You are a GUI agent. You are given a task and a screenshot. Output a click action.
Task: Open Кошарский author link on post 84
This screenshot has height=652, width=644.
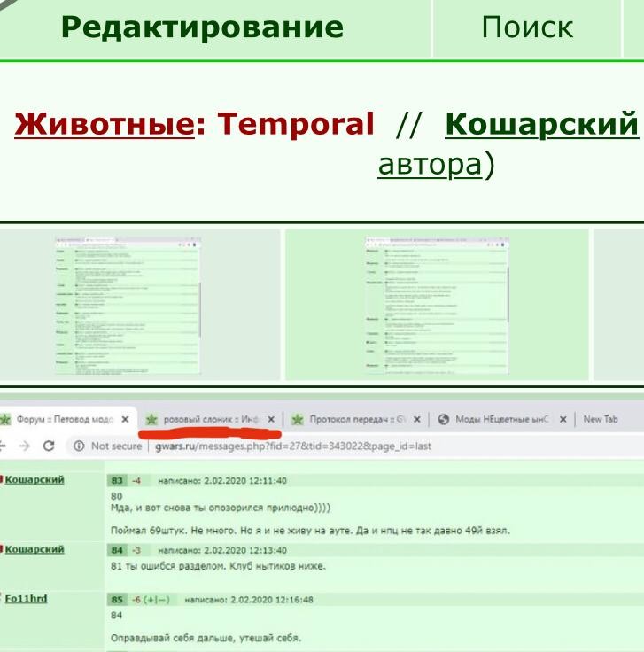(35, 549)
